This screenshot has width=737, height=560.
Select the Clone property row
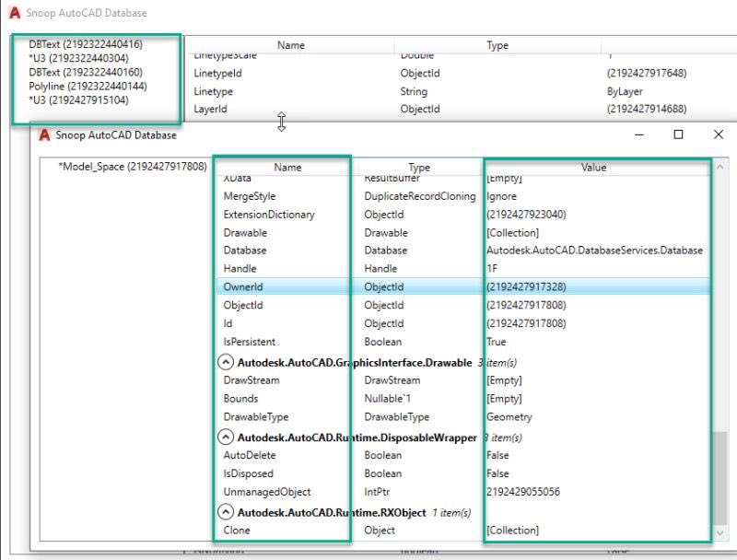point(463,530)
